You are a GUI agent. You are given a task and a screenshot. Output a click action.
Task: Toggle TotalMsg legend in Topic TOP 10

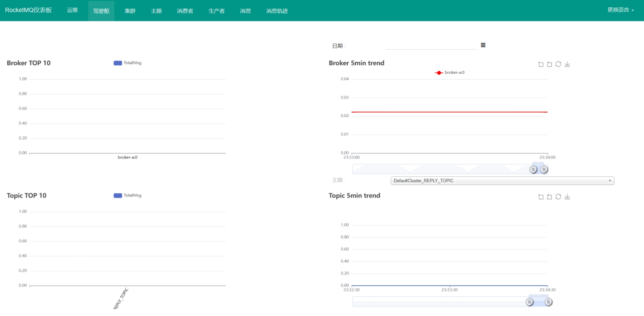127,195
